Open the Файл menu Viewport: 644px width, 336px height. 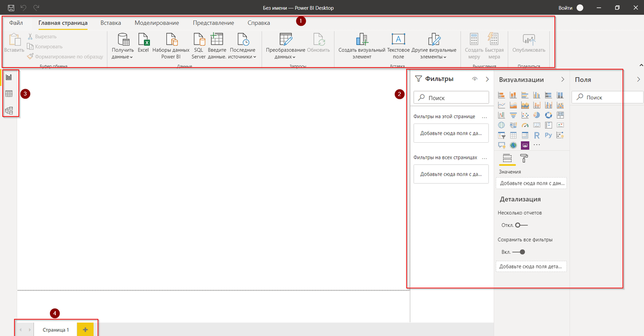pyautogui.click(x=16, y=23)
